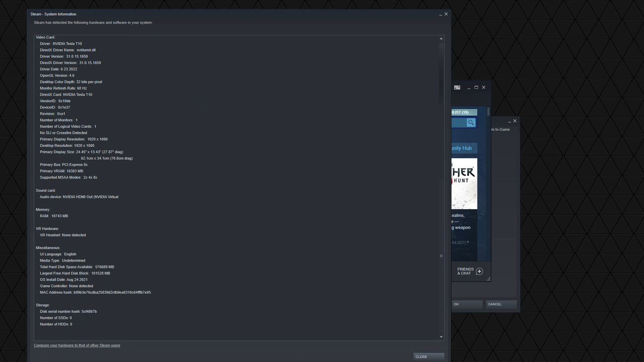Select 'Media Type: Undetermined' line
The height and width of the screenshot is (362, 644).
click(x=62, y=261)
